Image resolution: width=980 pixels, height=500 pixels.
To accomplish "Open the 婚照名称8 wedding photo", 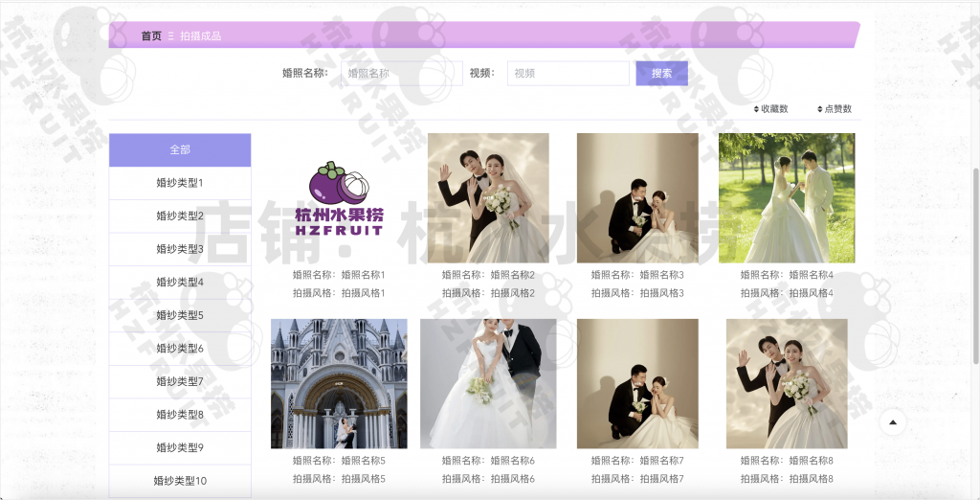I will (787, 383).
